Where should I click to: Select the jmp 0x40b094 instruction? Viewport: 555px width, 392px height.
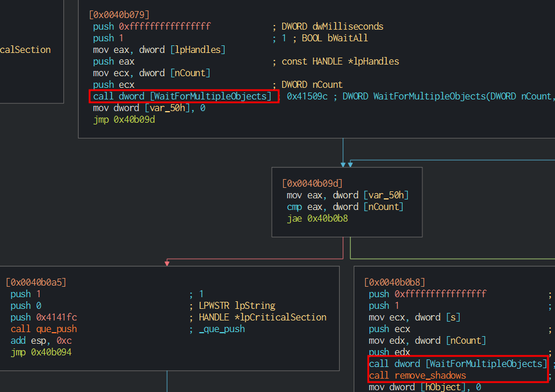pos(41,352)
